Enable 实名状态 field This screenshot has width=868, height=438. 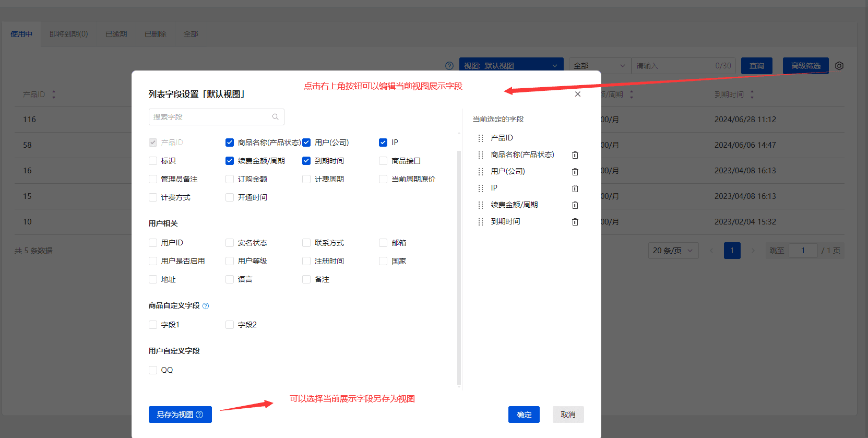coord(230,243)
